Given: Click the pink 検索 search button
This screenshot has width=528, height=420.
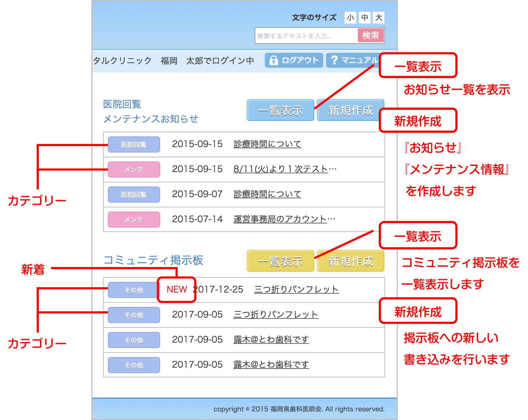Looking at the screenshot, I should pos(370,35).
